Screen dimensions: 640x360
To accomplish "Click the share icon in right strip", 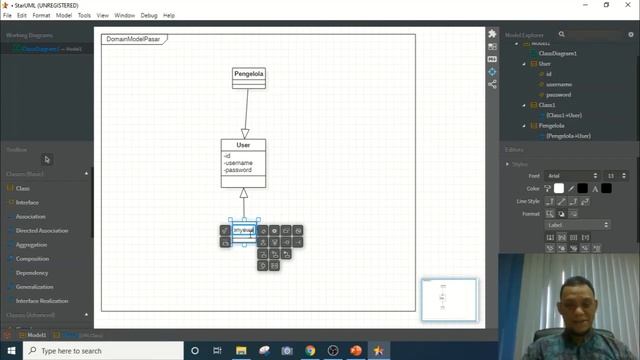I will tap(492, 84).
